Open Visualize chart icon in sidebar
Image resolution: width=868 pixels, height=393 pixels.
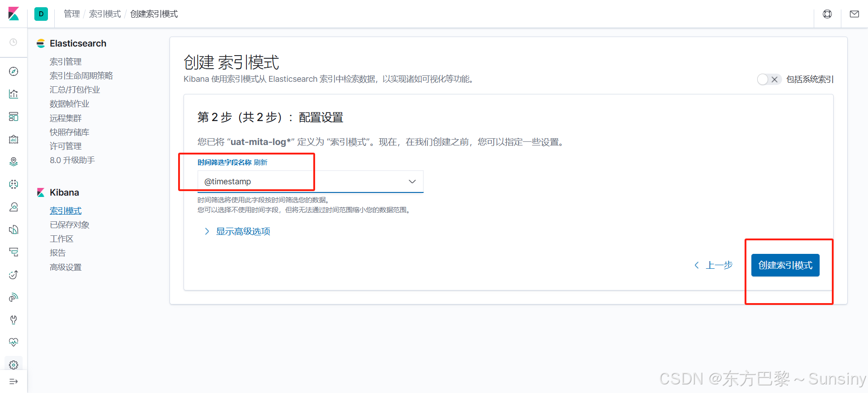(x=14, y=94)
